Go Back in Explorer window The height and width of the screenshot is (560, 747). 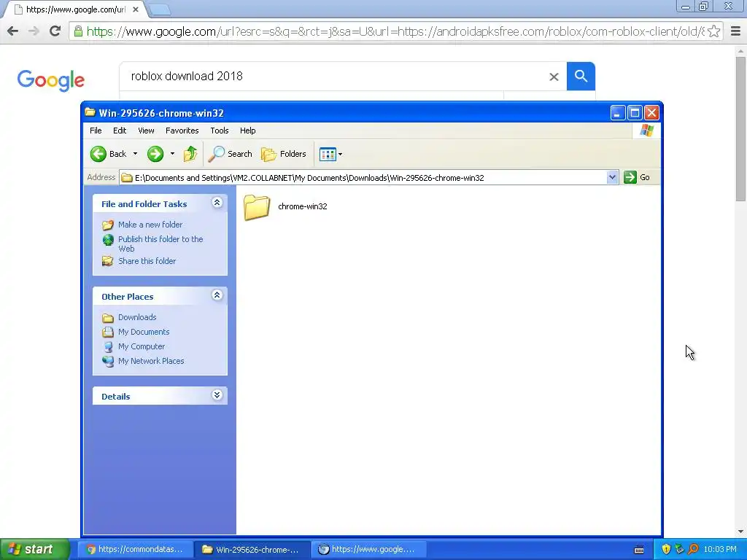click(x=108, y=154)
